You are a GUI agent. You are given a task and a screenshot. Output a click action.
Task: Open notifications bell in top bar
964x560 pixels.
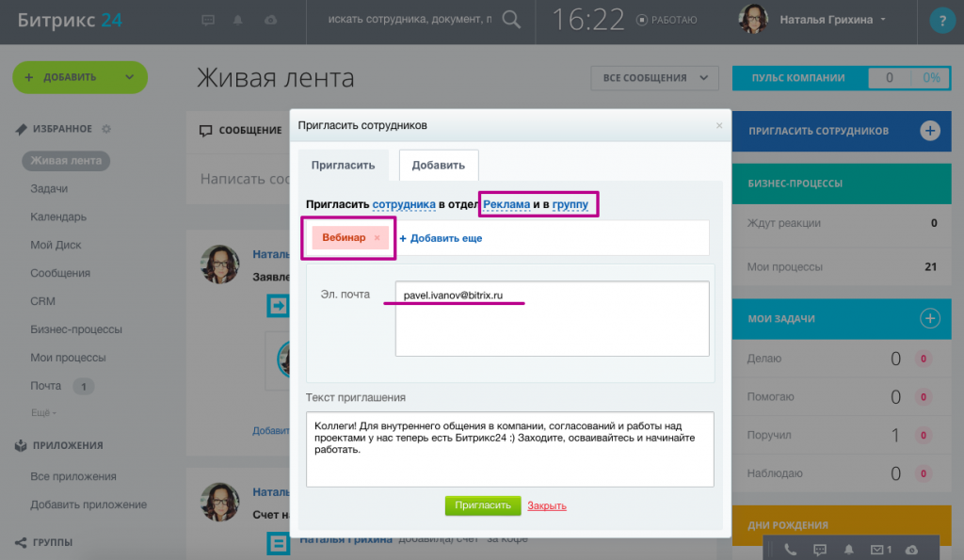tap(239, 20)
